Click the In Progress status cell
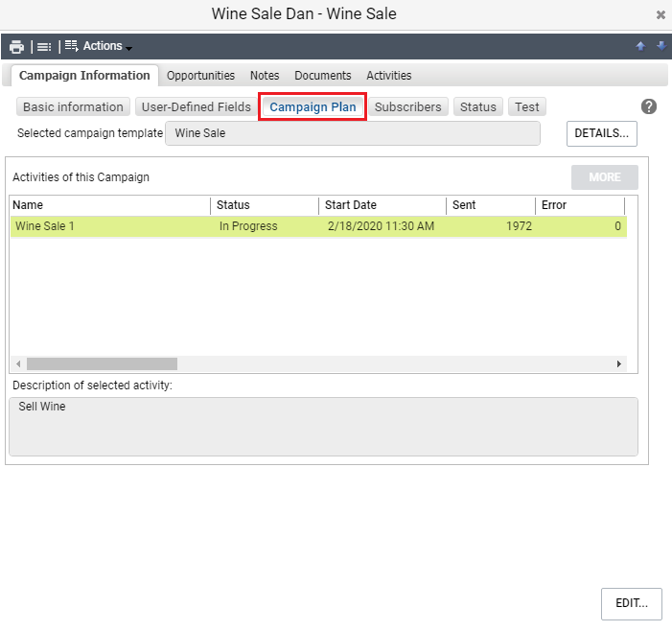 click(248, 226)
